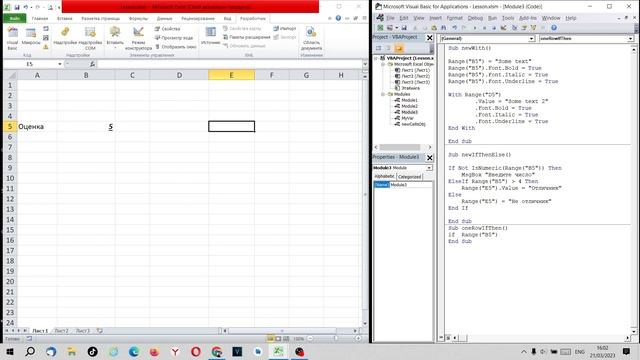Click the macro security warning icon

pos(46,47)
